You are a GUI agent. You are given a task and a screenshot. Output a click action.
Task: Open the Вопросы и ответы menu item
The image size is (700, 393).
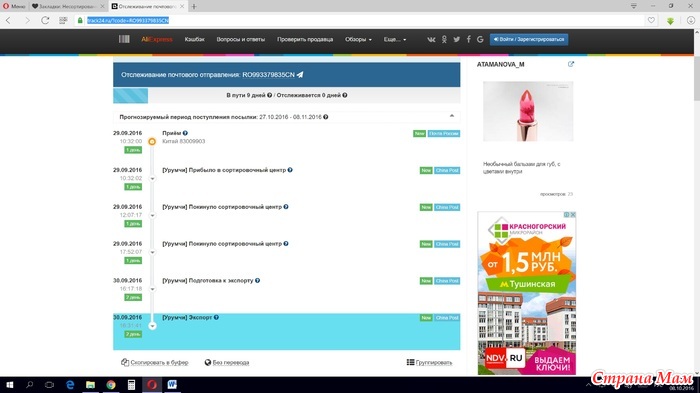tap(241, 39)
